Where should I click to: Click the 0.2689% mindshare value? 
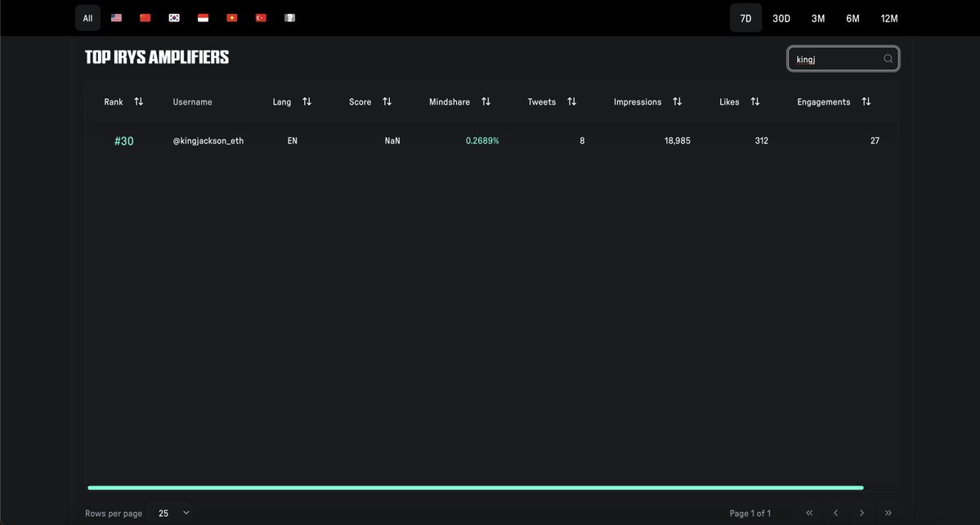[x=482, y=141]
